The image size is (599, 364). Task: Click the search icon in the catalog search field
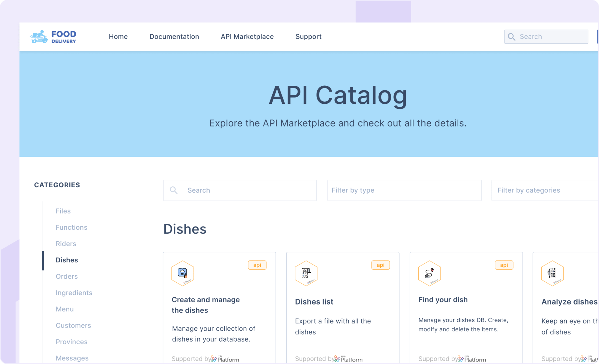tap(174, 190)
